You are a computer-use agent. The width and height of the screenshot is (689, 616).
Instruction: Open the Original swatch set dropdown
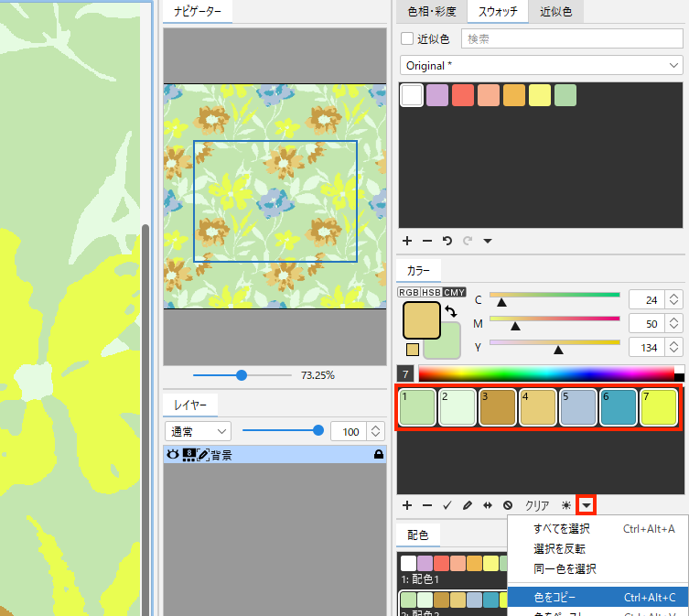pyautogui.click(x=542, y=66)
